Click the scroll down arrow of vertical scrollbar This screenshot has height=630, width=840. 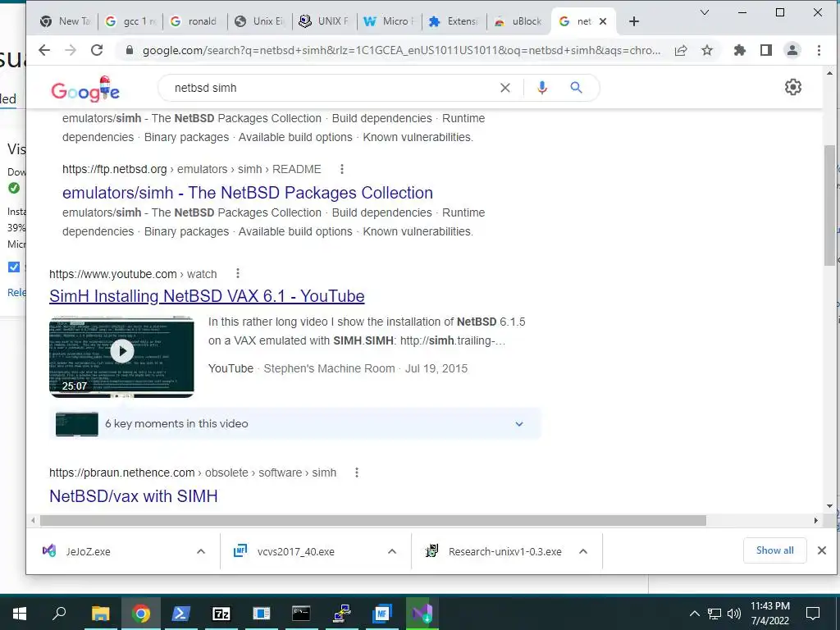(829, 505)
